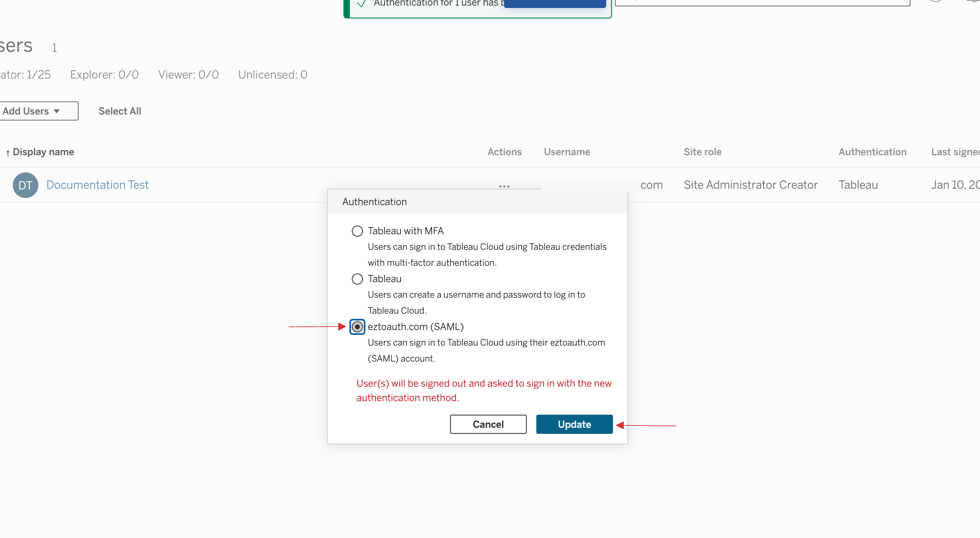Click the Actions column header
Screen dimensions: 980x538
504,152
